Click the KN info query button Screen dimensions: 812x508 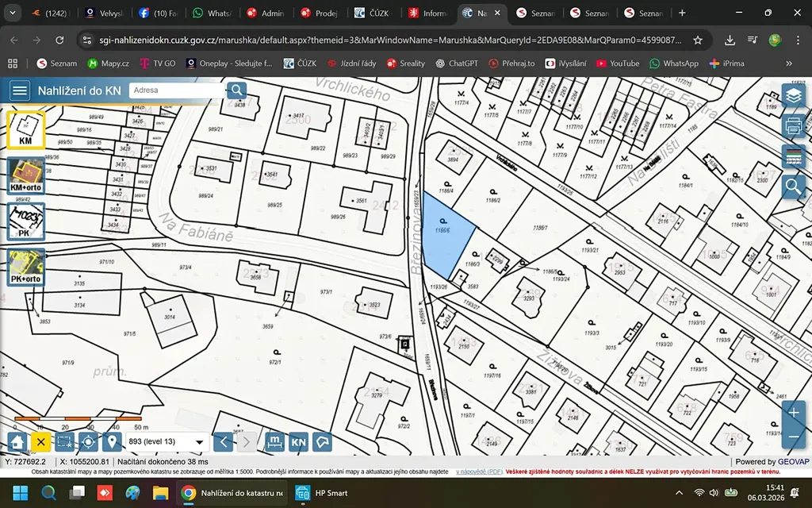[x=298, y=442]
